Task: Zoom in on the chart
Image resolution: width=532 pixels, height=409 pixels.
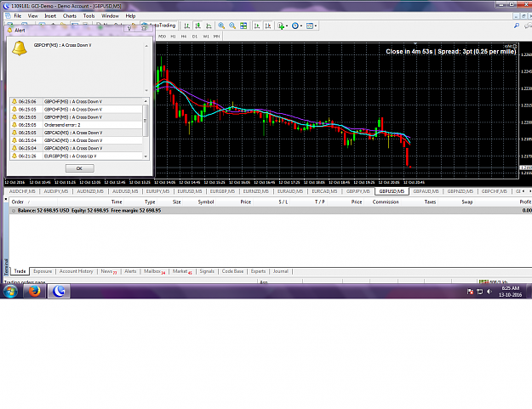Action: 221,26
